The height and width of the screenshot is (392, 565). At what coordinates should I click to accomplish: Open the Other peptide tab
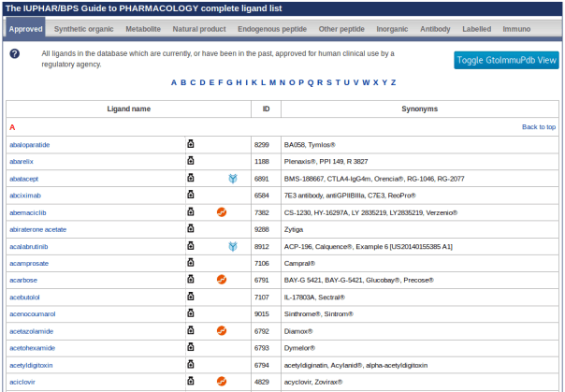pyautogui.click(x=341, y=29)
